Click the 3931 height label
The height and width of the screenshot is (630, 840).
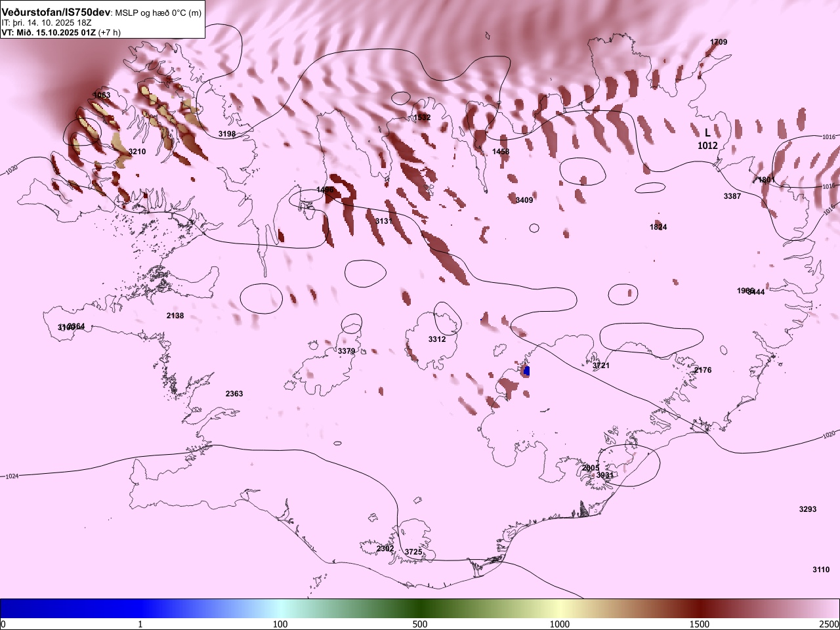tap(605, 475)
